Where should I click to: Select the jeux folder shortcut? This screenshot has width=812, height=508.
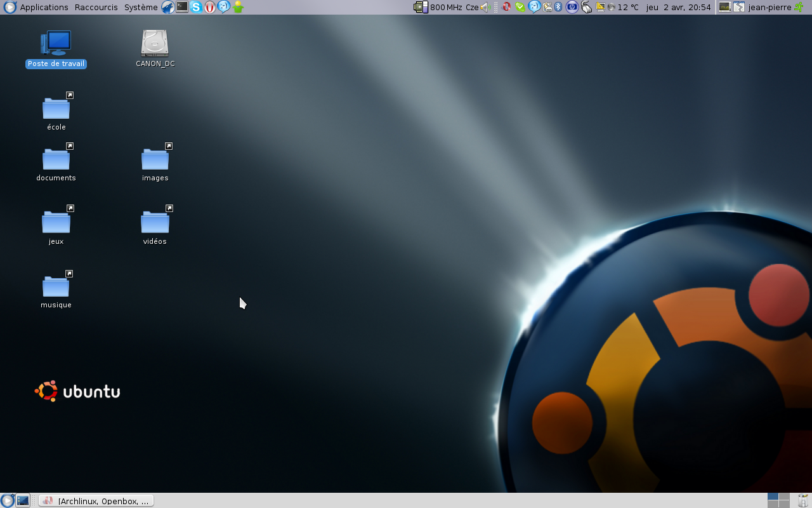(x=56, y=225)
